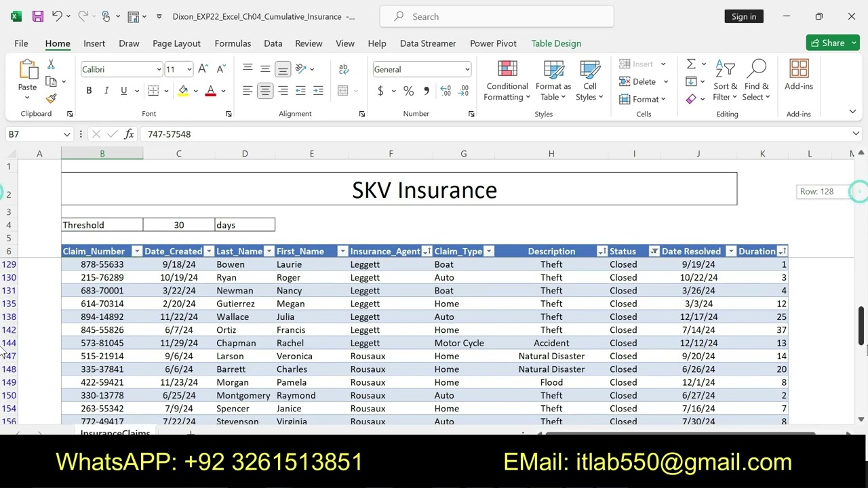Viewport: 868px width, 488px height.
Task: Switch to the Data tab
Action: 273,43
